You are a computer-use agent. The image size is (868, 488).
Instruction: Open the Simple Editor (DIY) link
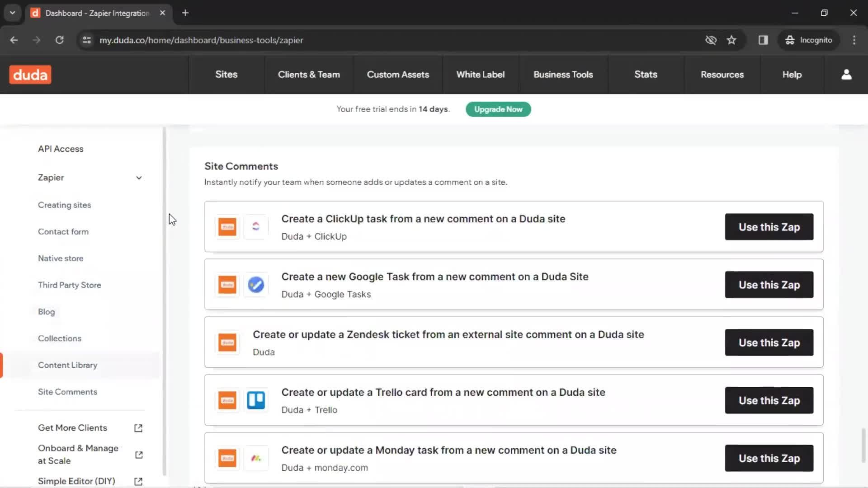click(76, 481)
